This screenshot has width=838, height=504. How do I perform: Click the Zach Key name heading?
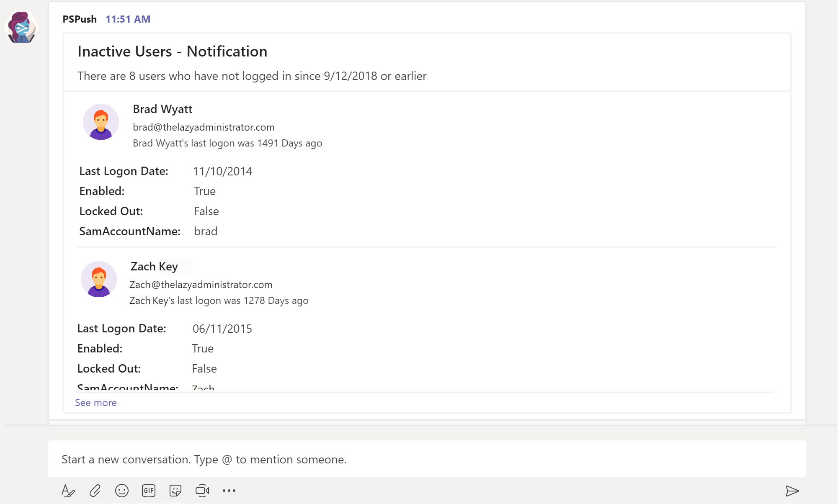[154, 267]
